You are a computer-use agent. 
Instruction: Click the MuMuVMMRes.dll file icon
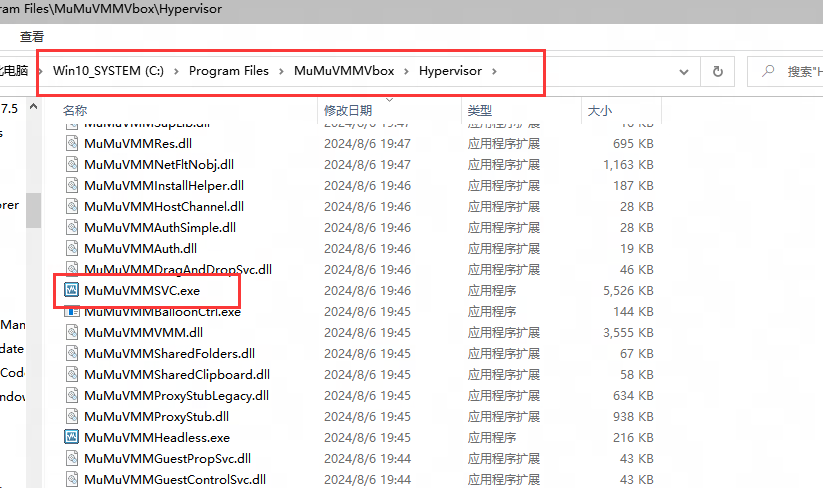click(x=72, y=143)
